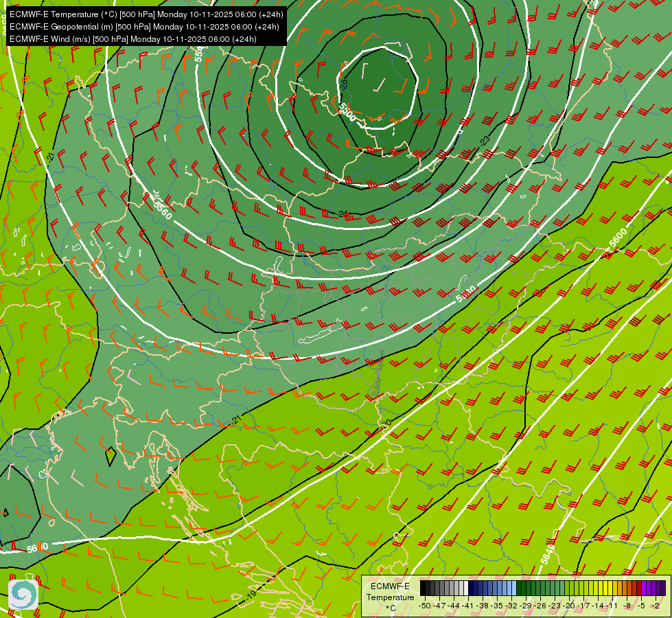This screenshot has width=672, height=618.
Task: Click the -47 value on the legend scale
Action: point(439,606)
